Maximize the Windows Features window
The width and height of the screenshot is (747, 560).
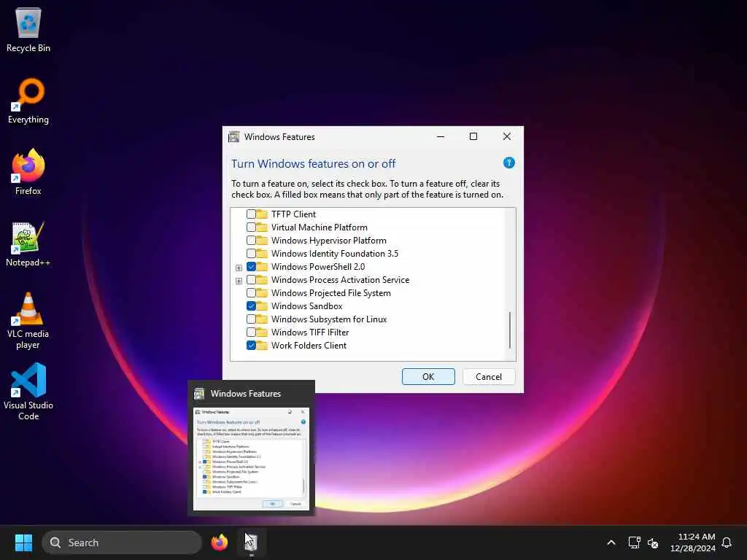tap(473, 136)
